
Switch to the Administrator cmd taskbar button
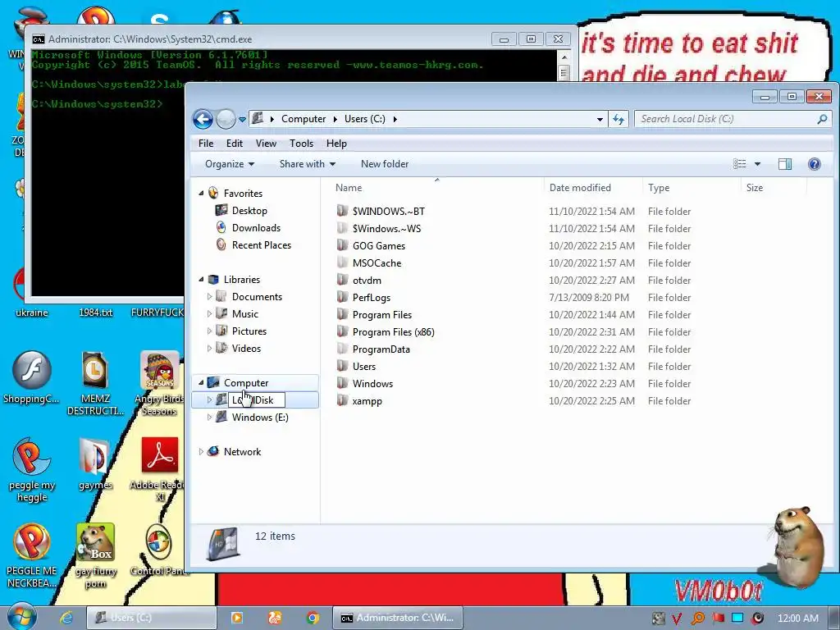(397, 618)
